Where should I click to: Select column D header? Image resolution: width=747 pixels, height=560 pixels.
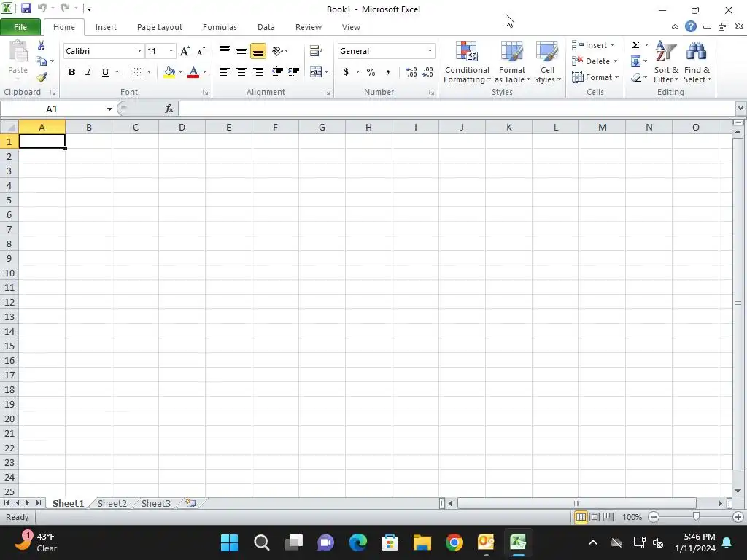[182, 127]
